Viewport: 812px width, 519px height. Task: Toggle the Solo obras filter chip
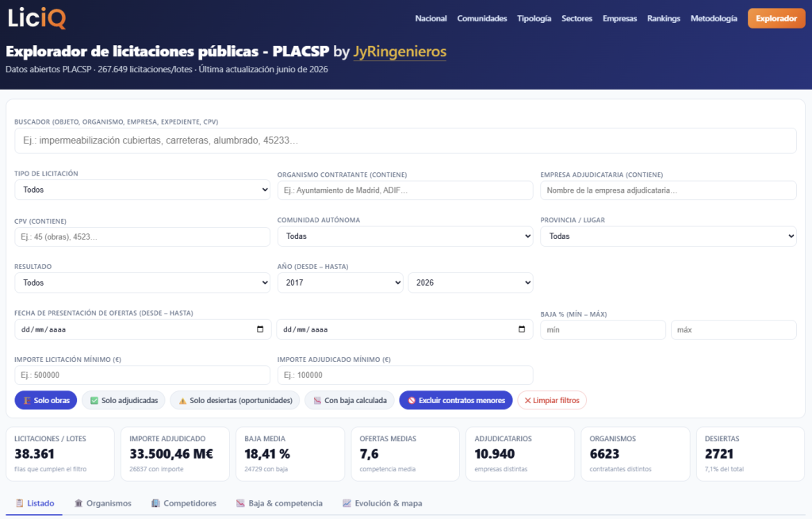click(x=45, y=400)
